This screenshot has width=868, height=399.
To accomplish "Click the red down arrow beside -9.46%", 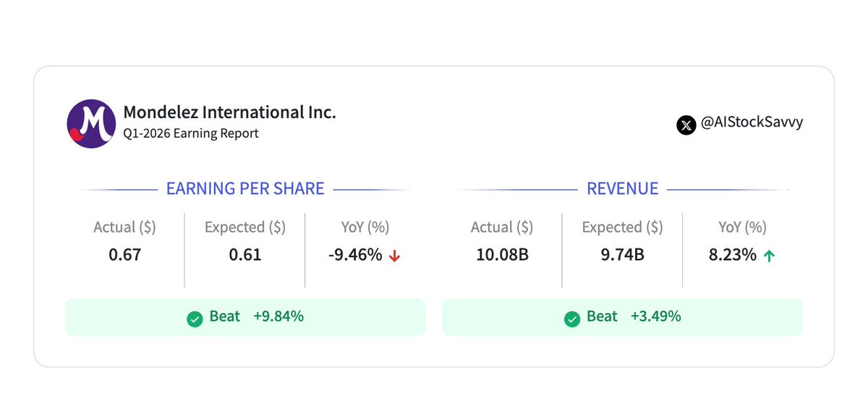I will point(395,256).
